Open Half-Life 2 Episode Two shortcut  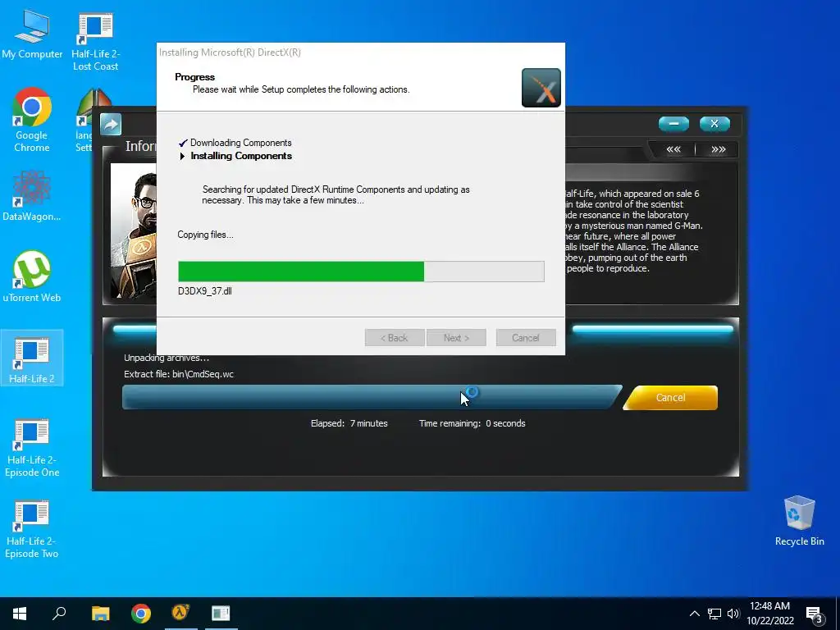pos(32,529)
